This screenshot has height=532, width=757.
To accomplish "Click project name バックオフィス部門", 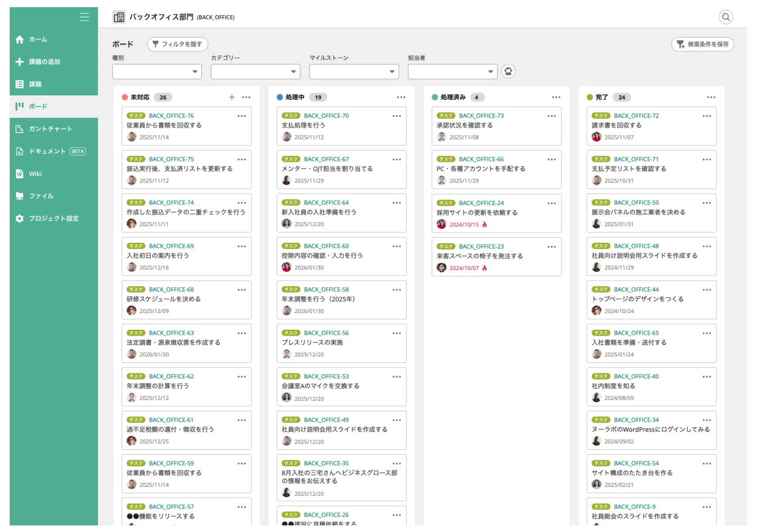I will pos(161,17).
